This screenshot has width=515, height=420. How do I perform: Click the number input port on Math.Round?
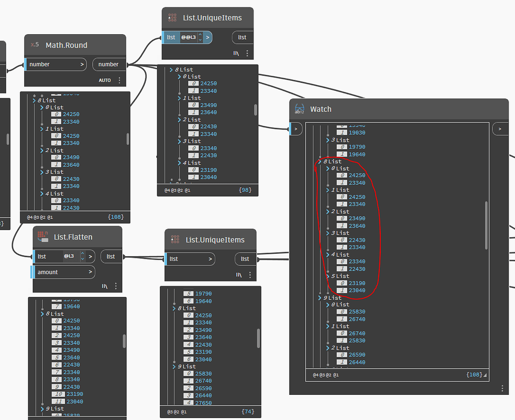55,64
